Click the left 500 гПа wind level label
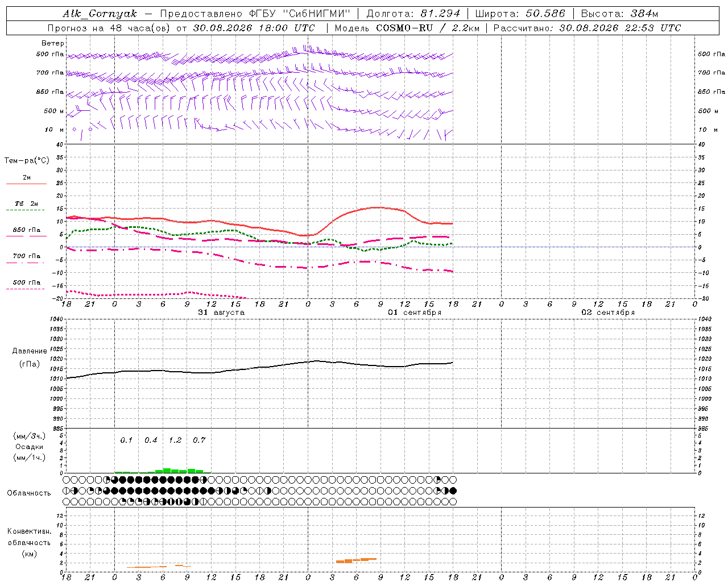 (x=50, y=54)
